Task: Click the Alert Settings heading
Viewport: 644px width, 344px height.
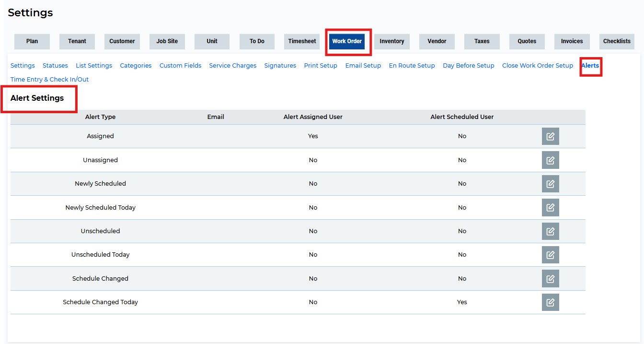Action: click(x=37, y=98)
